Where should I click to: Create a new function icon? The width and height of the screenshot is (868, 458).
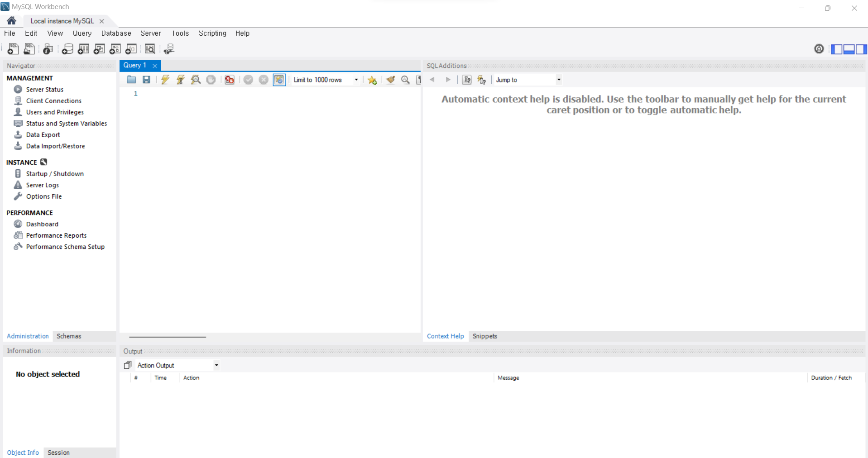131,49
